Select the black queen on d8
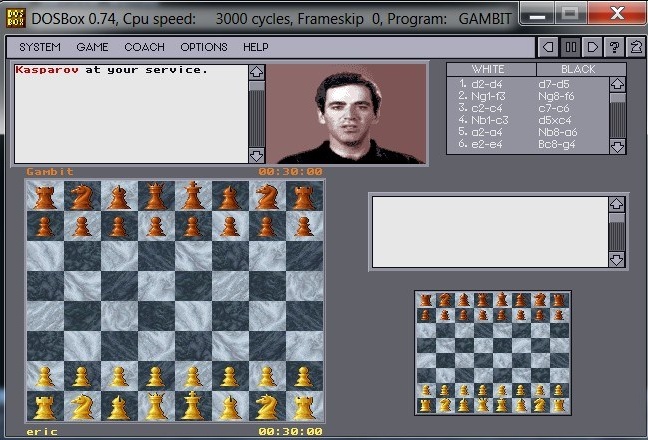The height and width of the screenshot is (440, 648). (156, 196)
